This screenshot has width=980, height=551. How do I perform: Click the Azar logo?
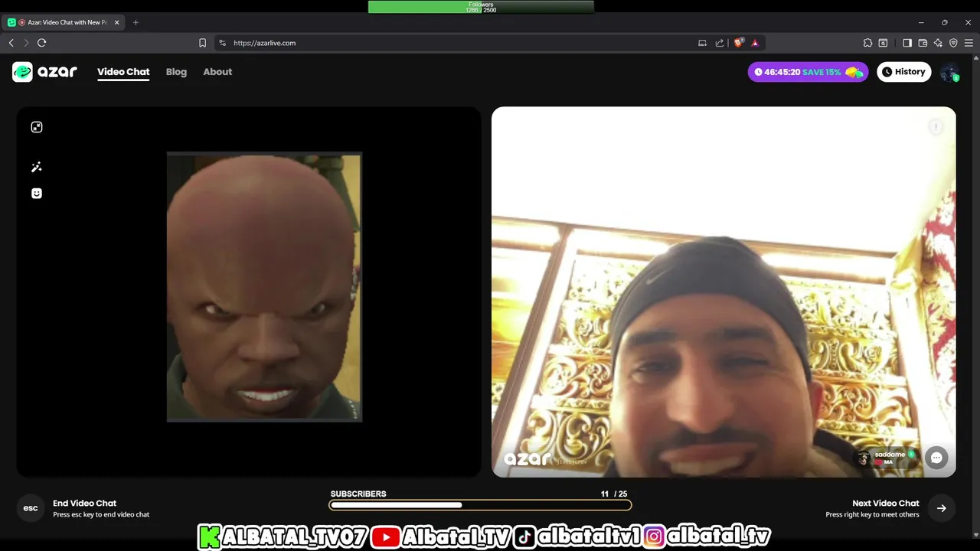[x=44, y=72]
